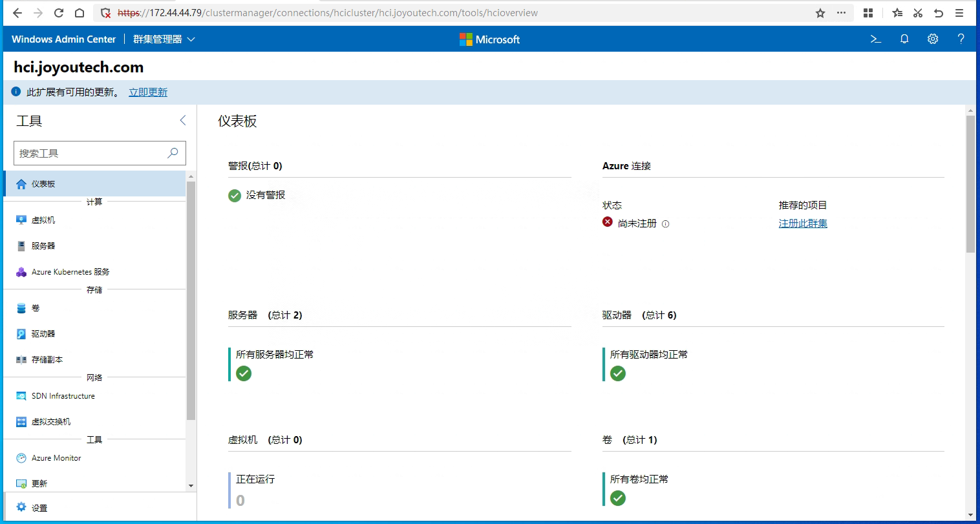Open the PowerShell console icon in header
Viewport: 980px width, 524px height.
(876, 39)
